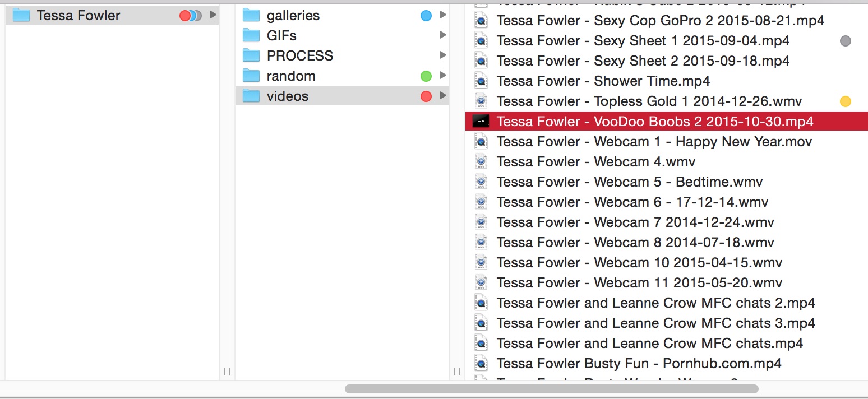Viewport: 868px width, 399px height.
Task: Click the Webcam 4.wmv file icon
Action: click(x=481, y=162)
